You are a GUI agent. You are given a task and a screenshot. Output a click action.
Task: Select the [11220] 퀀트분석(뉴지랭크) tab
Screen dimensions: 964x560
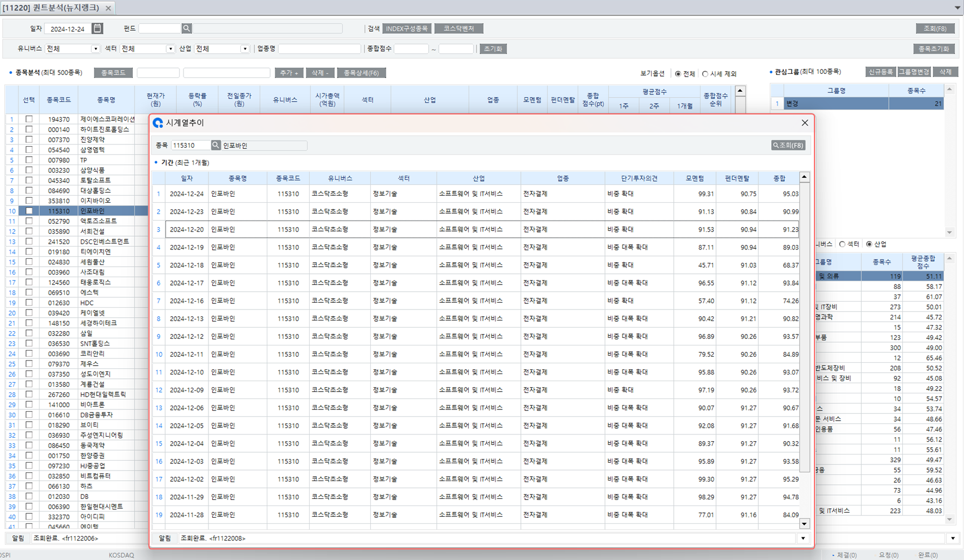[x=51, y=8]
